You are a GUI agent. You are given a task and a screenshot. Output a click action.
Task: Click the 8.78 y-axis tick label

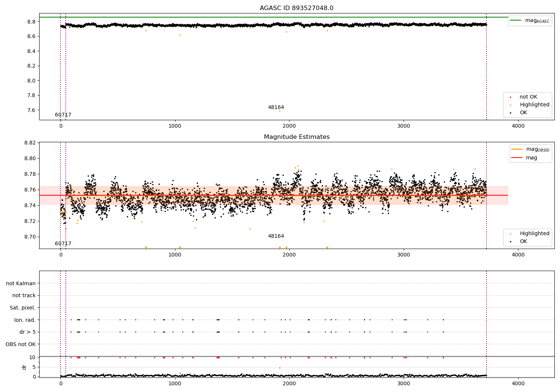[x=30, y=174]
